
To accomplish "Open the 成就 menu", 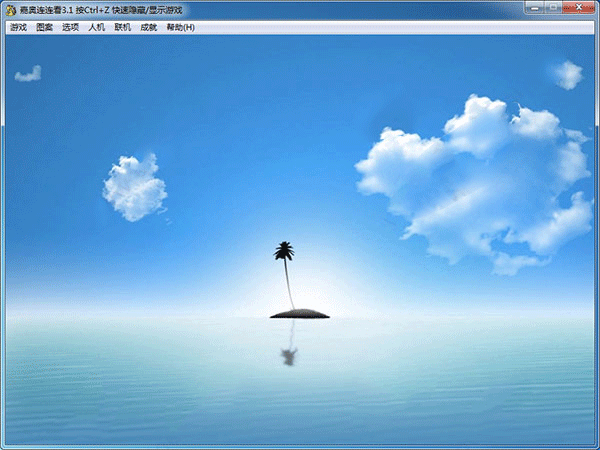I will (x=148, y=27).
